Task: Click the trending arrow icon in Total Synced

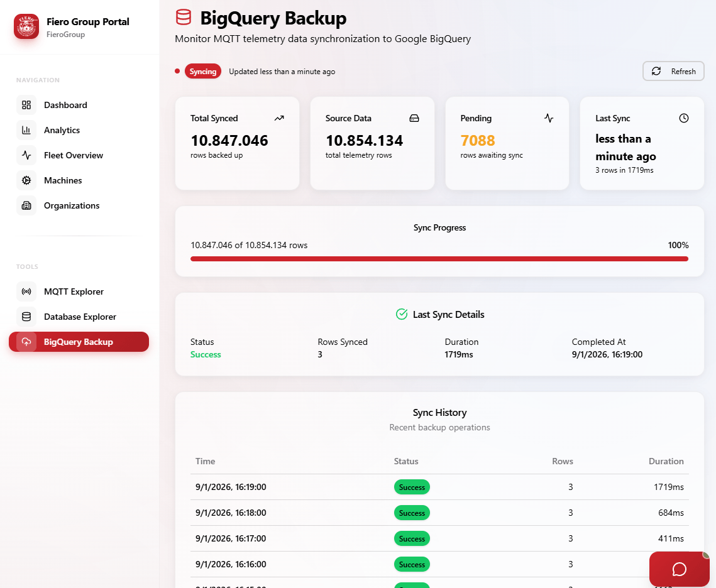Action: click(x=279, y=118)
